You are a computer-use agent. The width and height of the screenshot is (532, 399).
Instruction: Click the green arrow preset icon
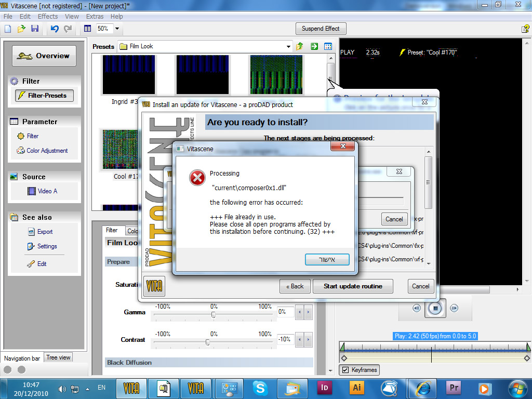click(314, 46)
